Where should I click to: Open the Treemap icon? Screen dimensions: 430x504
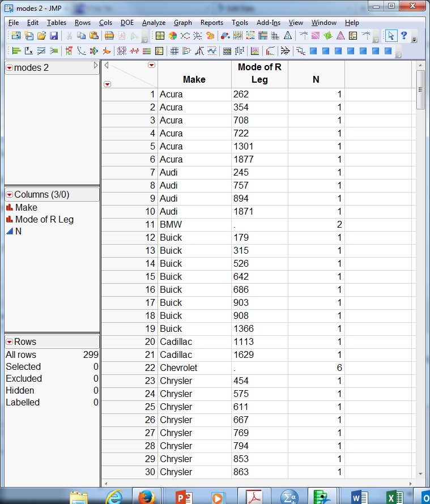(263, 36)
